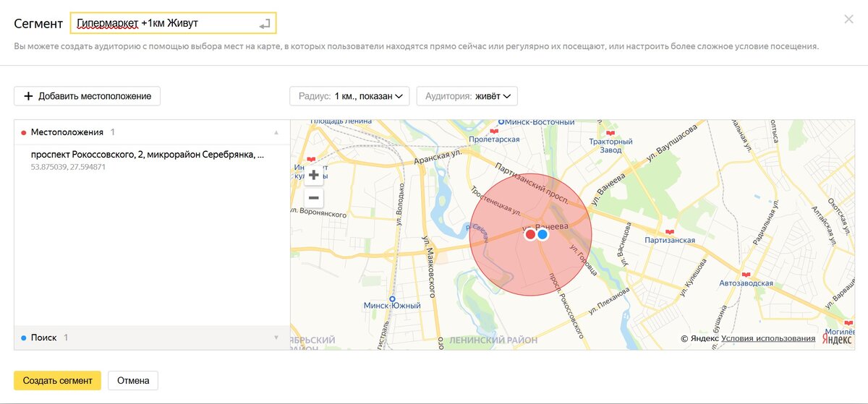The width and height of the screenshot is (868, 404).
Task: Click the Минск-Южный station icon
Action: [393, 298]
